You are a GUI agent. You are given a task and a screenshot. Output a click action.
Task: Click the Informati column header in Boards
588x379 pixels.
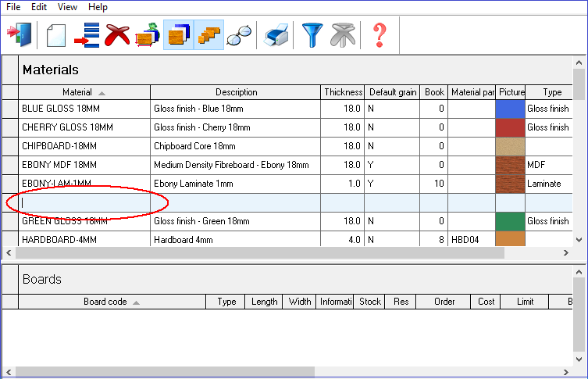[335, 302]
